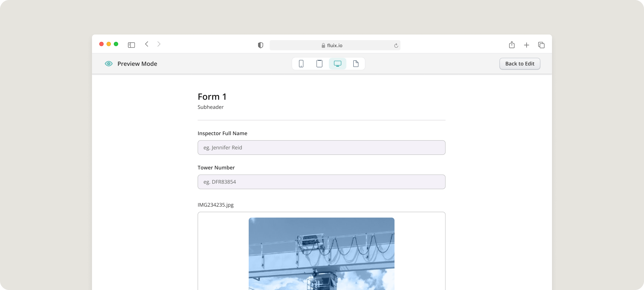Screen dimensions: 644x290
Task: Focus the Inspector Full Name field
Action: tap(321, 147)
